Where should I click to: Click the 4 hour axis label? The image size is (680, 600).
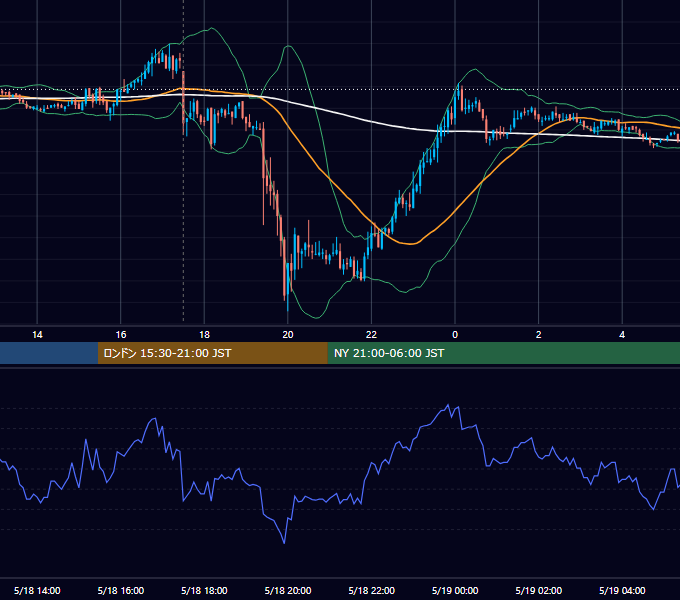[622, 335]
